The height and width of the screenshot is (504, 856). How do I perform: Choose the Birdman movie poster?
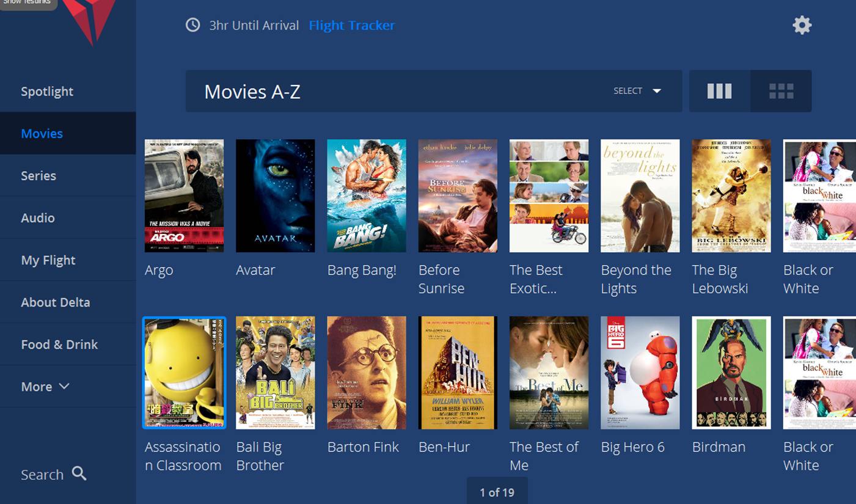tap(731, 373)
